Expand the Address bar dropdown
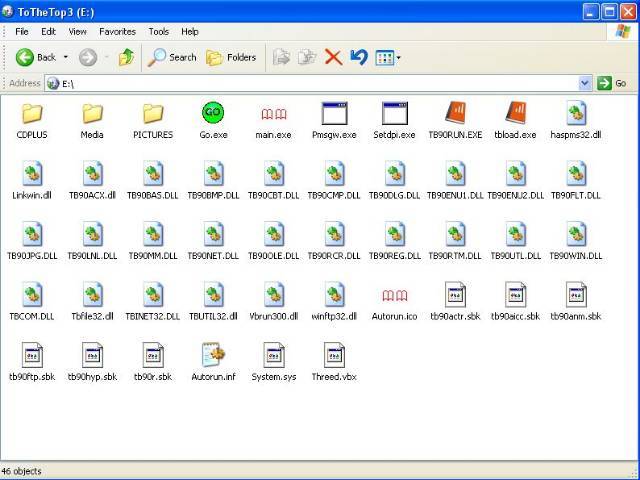This screenshot has height=480, width=640. point(585,83)
